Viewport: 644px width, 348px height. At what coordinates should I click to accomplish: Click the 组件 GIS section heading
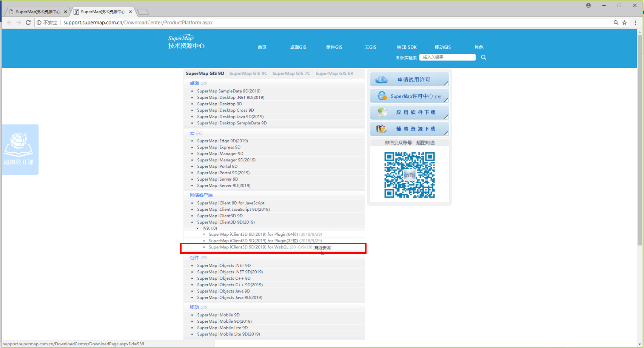(198, 258)
